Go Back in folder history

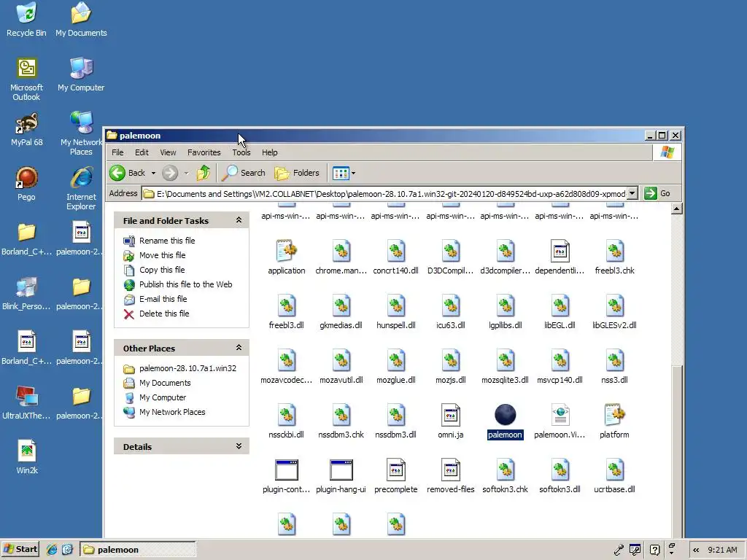[127, 173]
